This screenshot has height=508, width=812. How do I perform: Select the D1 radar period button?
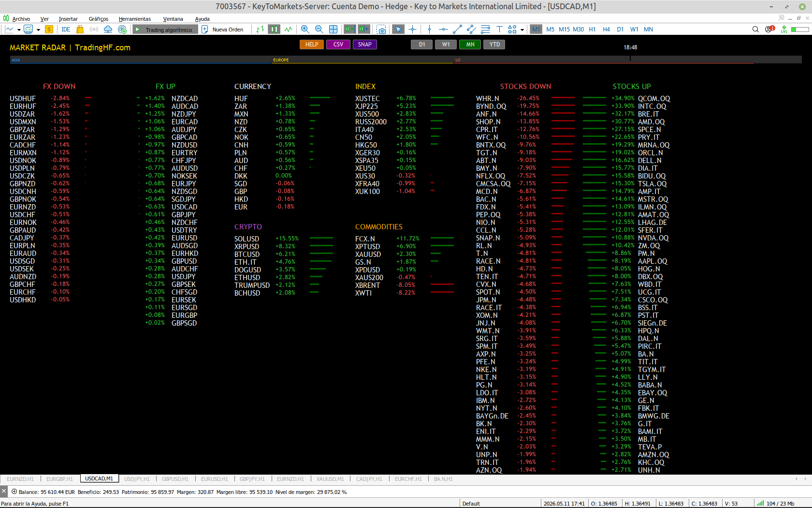[422, 45]
